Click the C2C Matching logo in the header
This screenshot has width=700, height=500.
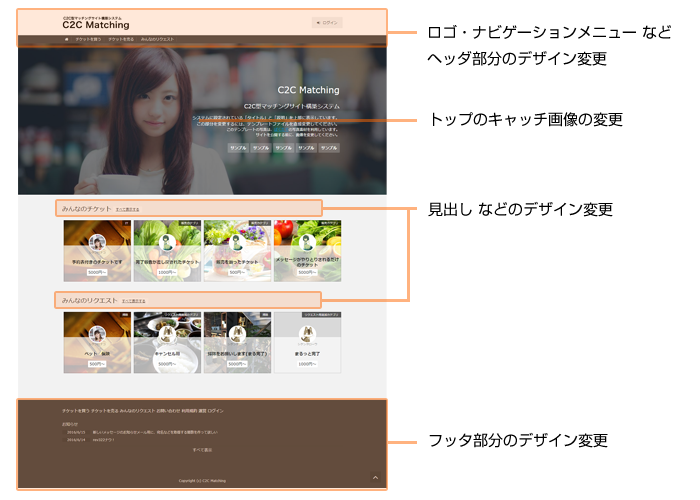point(96,23)
